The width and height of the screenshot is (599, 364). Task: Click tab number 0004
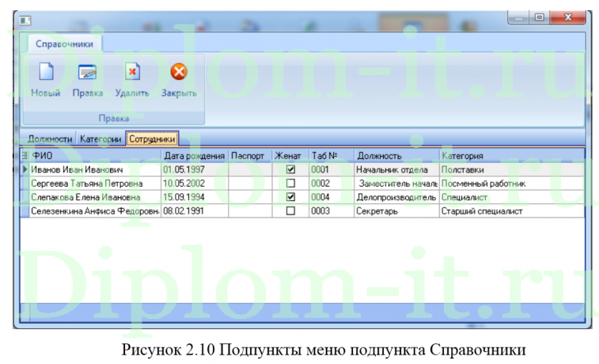[332, 197]
